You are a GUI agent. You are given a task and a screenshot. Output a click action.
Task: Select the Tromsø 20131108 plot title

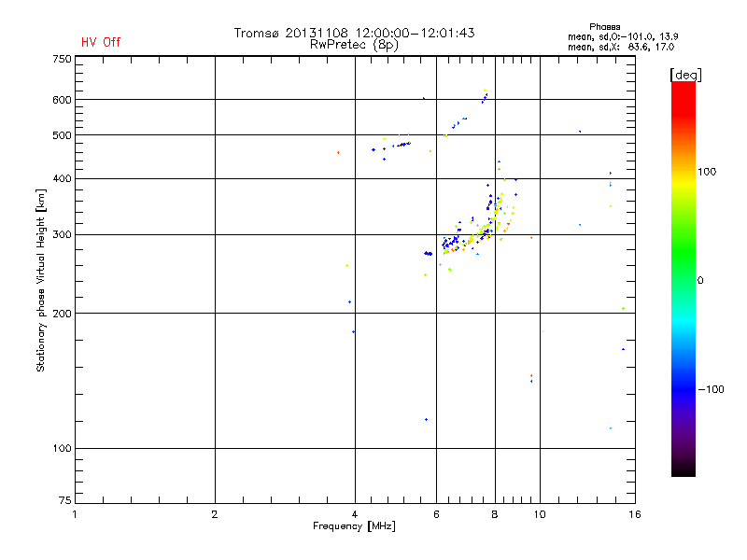pyautogui.click(x=354, y=33)
